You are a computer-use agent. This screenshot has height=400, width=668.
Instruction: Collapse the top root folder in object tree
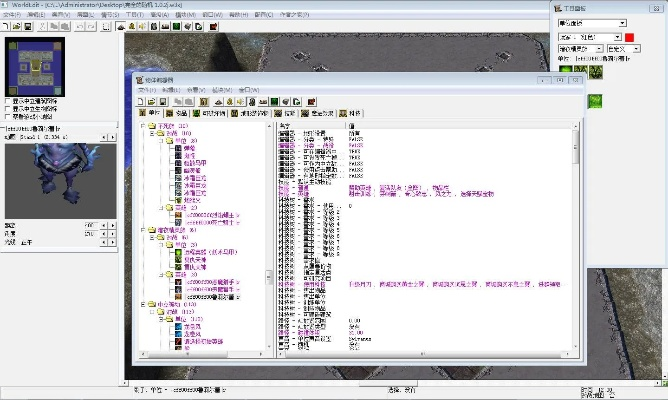pyautogui.click(x=142, y=125)
